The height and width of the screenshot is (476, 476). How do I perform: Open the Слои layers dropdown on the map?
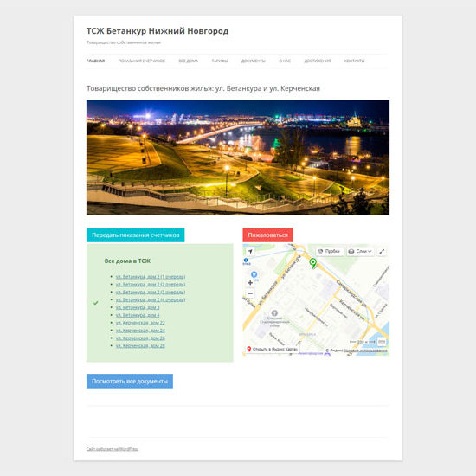pyautogui.click(x=360, y=251)
